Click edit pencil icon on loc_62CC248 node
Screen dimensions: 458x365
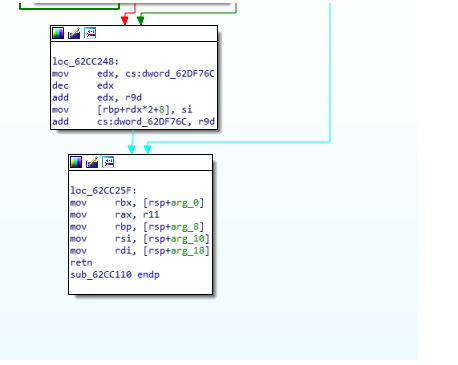[74, 33]
